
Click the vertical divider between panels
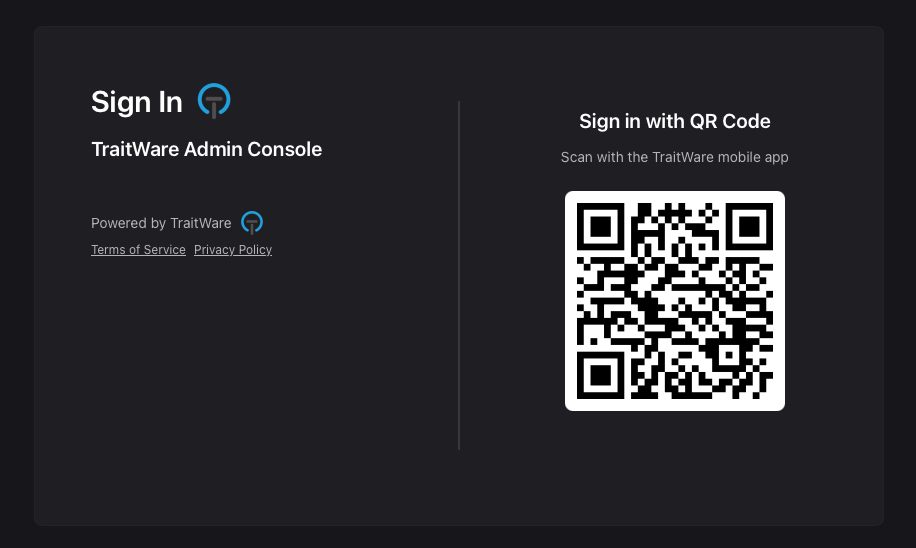pos(459,275)
